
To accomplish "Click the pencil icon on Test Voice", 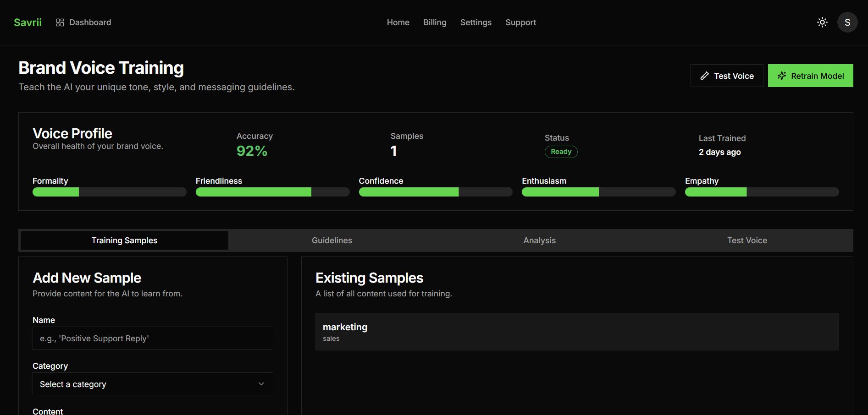I will [705, 76].
